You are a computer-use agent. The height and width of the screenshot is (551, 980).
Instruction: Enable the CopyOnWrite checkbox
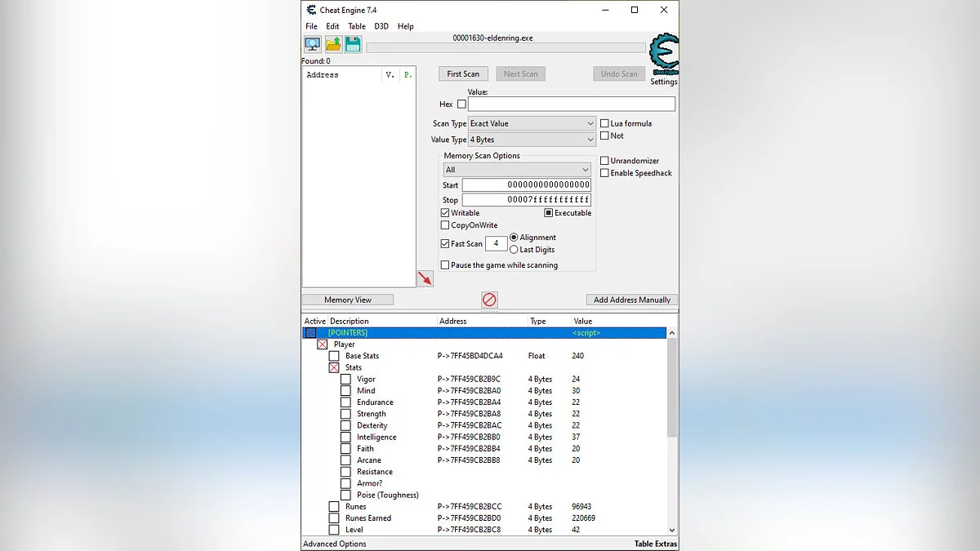(x=445, y=225)
